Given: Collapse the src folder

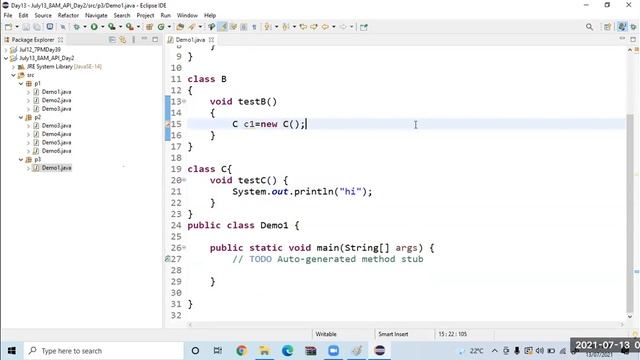Looking at the screenshot, I should 13,75.
